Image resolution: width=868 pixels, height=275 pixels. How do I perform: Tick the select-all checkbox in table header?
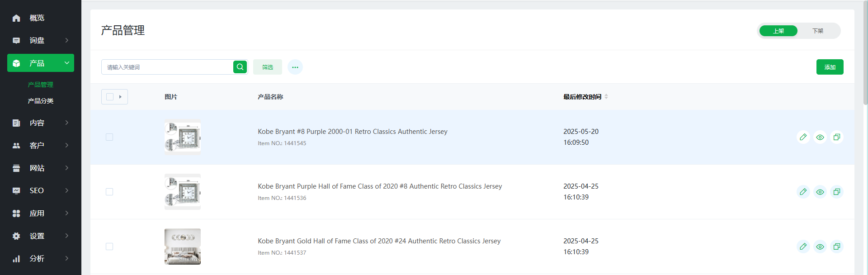(x=110, y=97)
